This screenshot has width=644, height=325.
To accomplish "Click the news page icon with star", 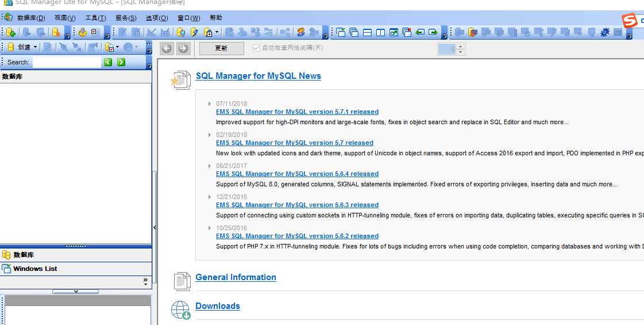I will click(x=180, y=80).
